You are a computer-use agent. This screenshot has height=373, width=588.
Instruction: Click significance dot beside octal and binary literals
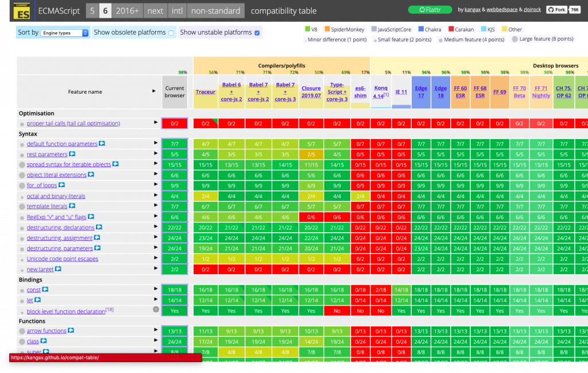click(x=22, y=197)
